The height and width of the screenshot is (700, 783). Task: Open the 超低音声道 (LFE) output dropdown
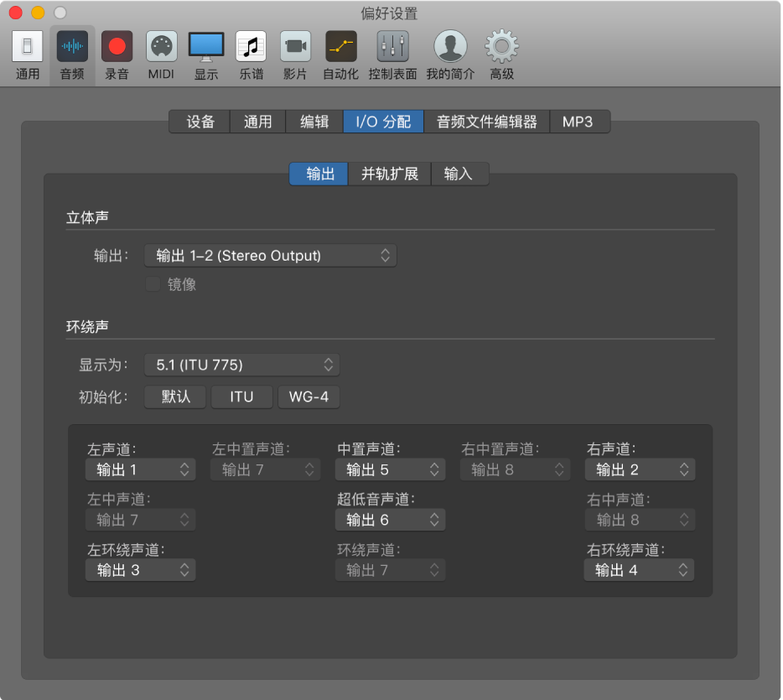390,520
